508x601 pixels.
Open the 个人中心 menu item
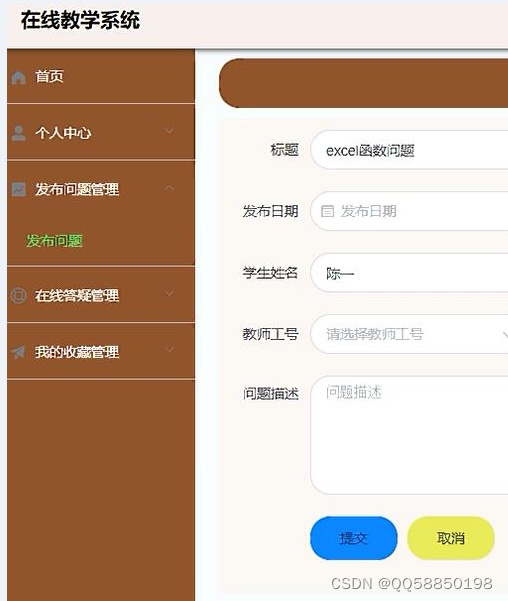[x=101, y=133]
